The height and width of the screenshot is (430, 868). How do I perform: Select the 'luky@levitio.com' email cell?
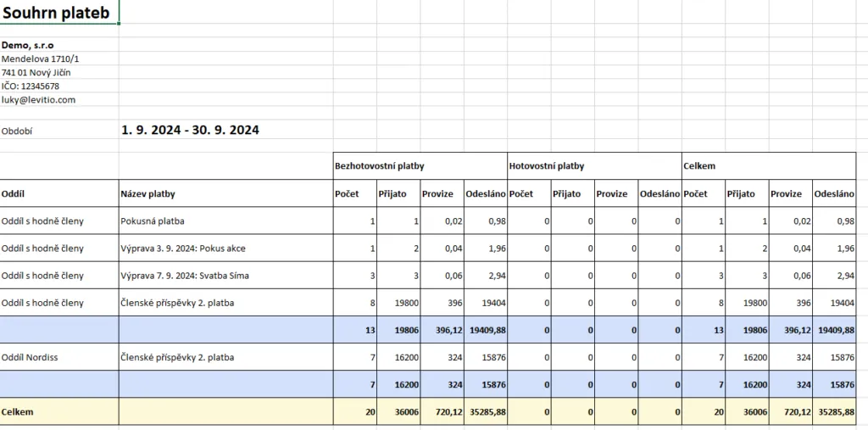tap(59, 100)
